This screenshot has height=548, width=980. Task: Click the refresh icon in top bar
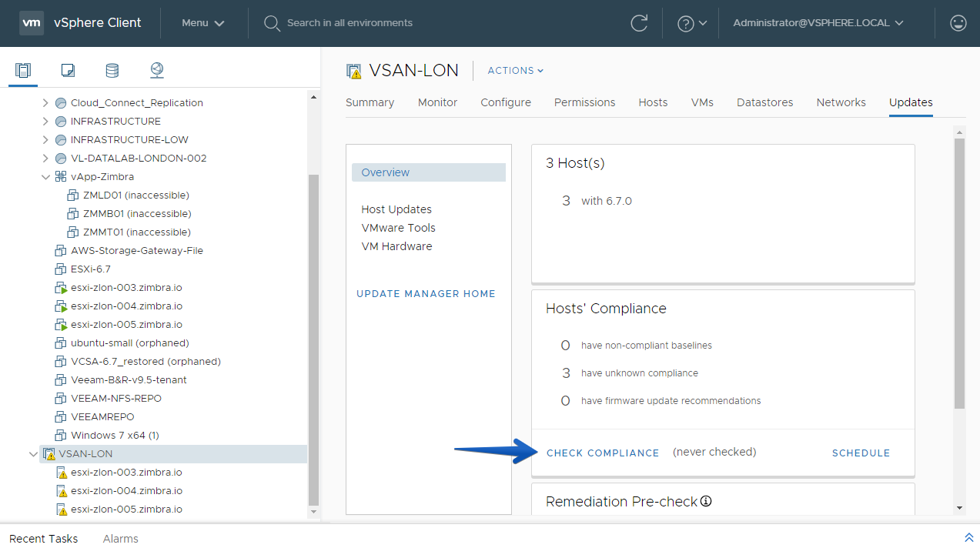[639, 23]
